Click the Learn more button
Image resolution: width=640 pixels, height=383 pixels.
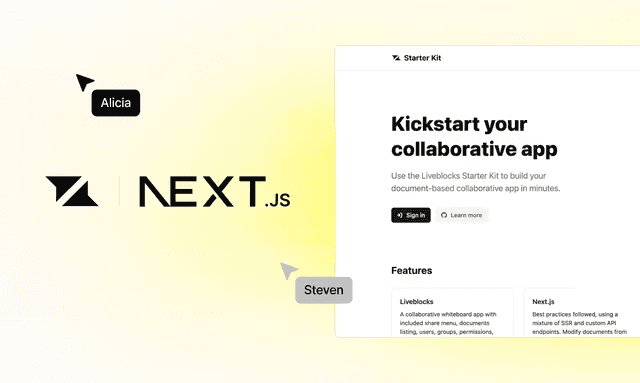[462, 215]
